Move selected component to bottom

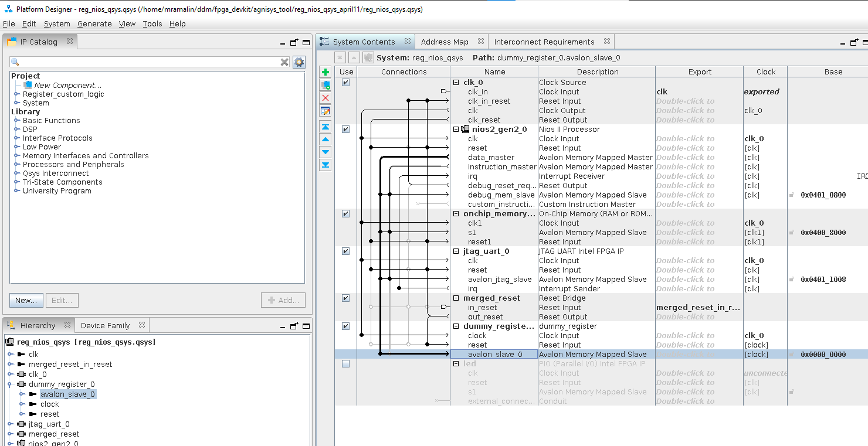(x=325, y=165)
